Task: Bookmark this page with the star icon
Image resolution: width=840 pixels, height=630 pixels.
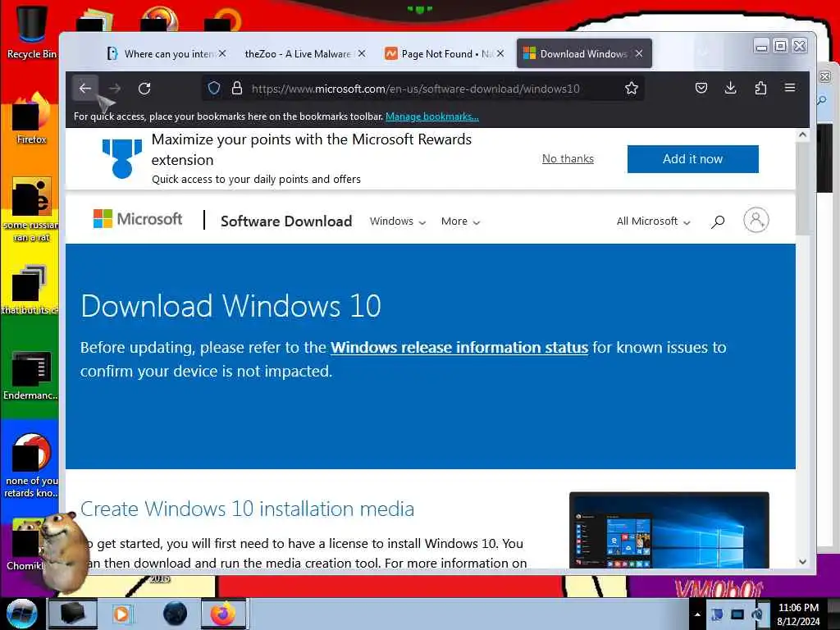Action: pyautogui.click(x=631, y=89)
